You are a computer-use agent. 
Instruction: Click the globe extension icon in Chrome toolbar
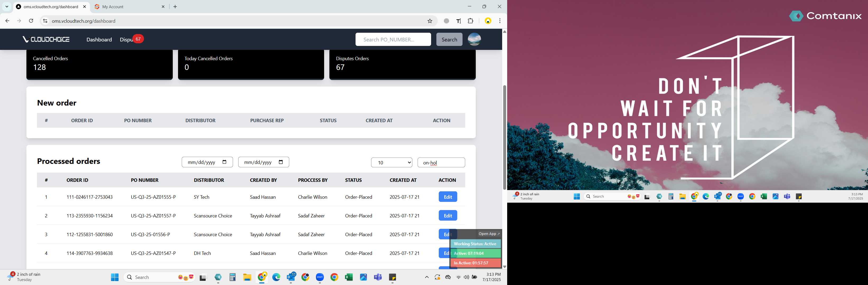click(x=446, y=21)
